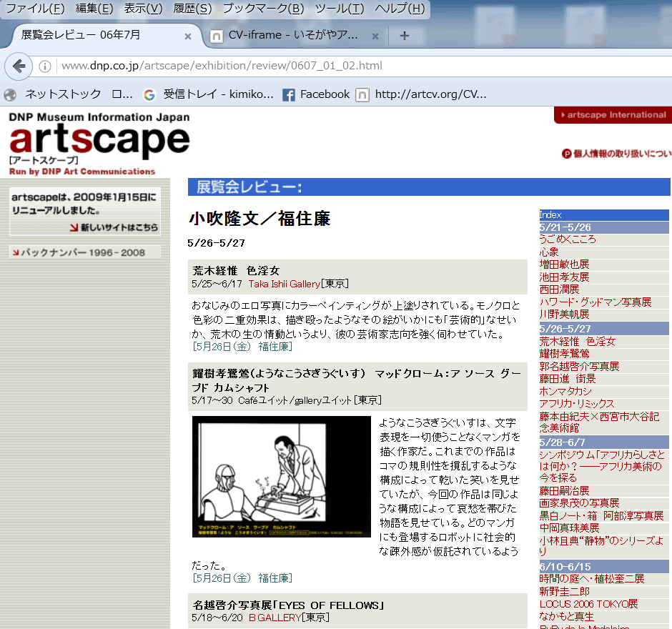The image size is (672, 629).
Task: Open うごめくこころ in the Index
Action: tap(568, 239)
